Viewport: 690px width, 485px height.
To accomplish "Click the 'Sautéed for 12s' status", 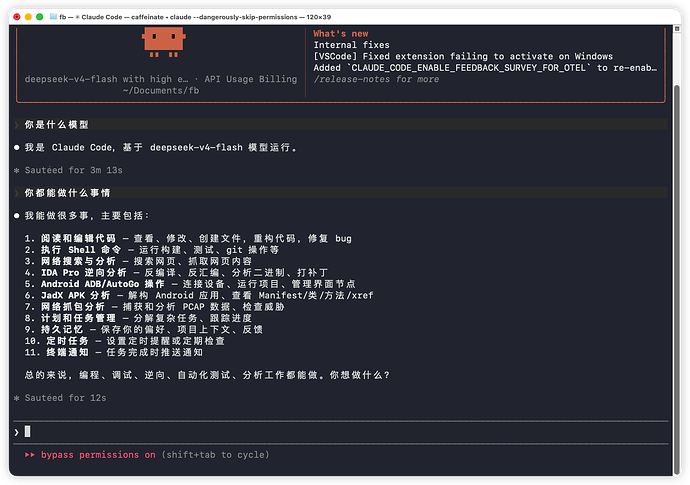I will [65, 398].
